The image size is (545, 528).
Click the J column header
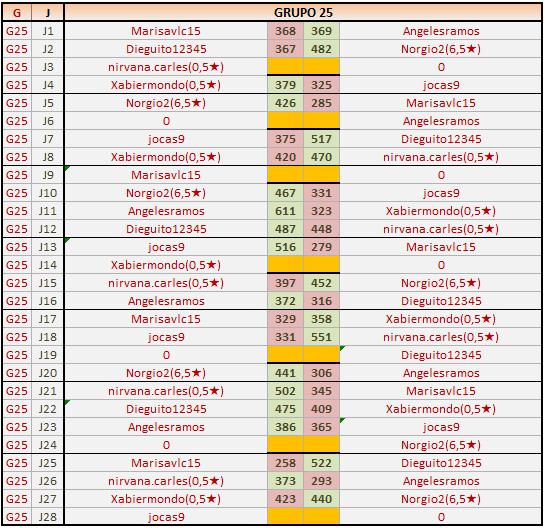pyautogui.click(x=48, y=13)
